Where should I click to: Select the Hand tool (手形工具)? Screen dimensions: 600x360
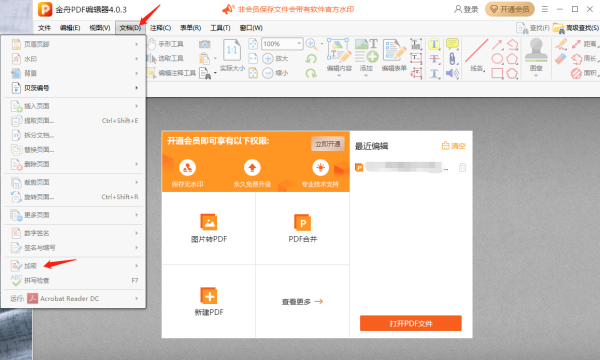[x=165, y=44]
